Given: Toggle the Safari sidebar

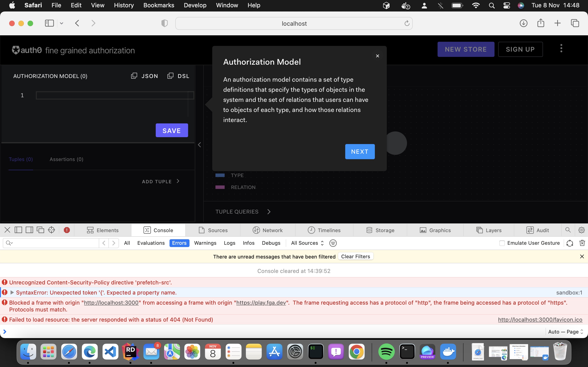Looking at the screenshot, I should click(x=49, y=23).
